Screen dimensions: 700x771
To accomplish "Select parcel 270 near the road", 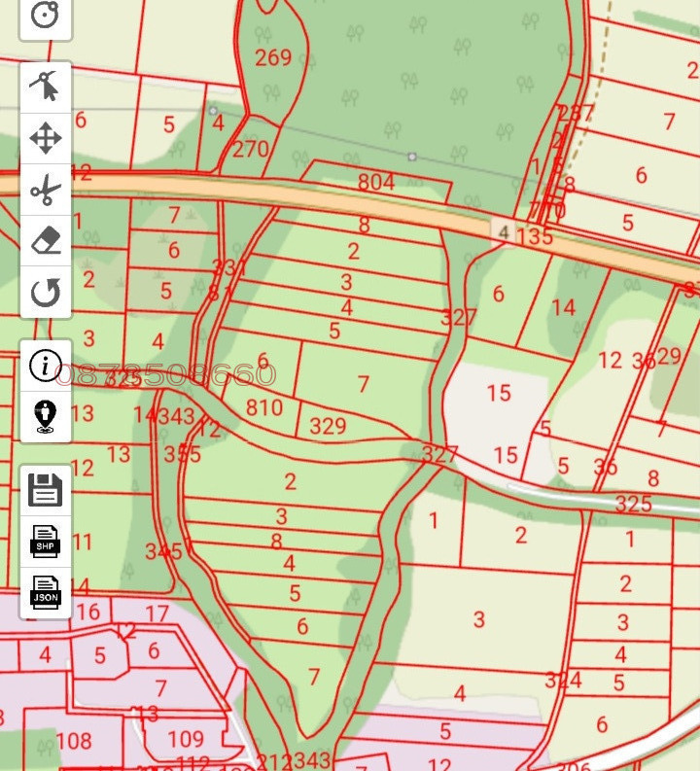I will (250, 150).
